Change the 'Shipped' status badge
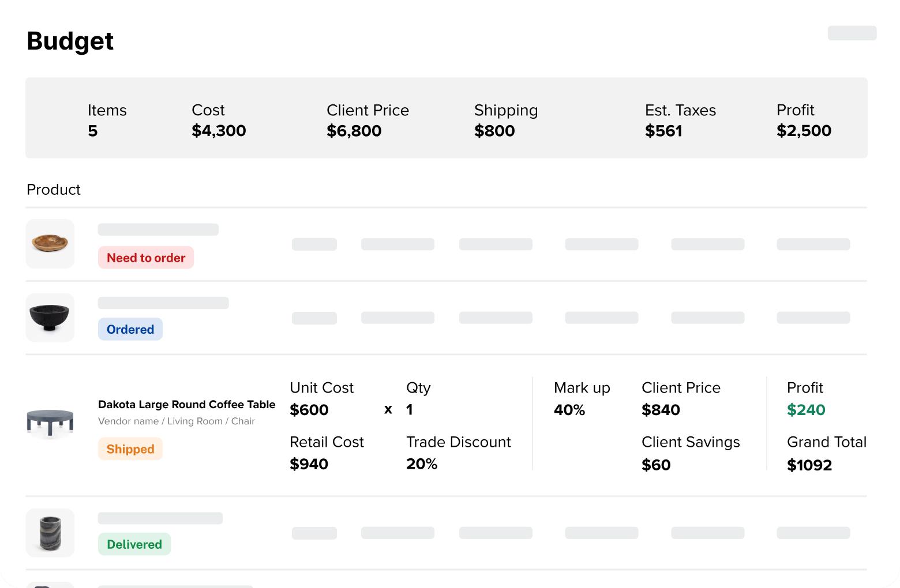The width and height of the screenshot is (900, 588). 130,449
